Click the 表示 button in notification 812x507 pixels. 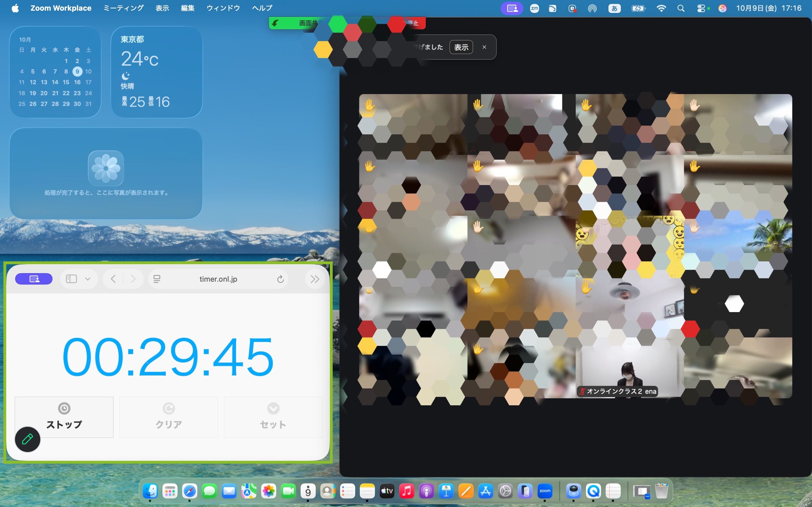[461, 47]
